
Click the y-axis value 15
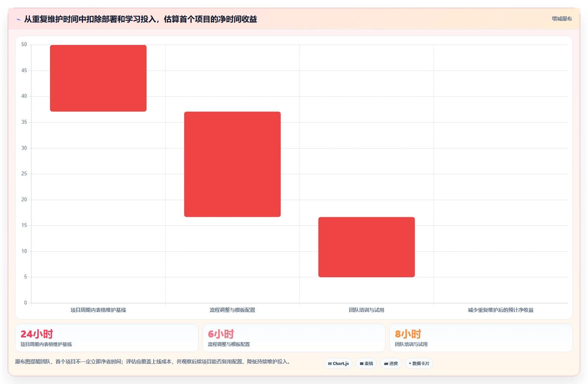[24, 225]
